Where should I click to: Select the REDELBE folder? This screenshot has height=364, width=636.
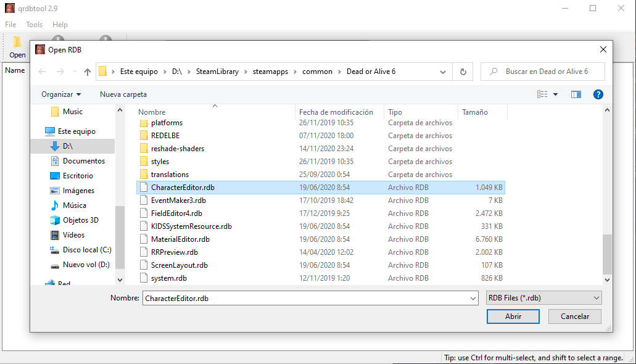(320, 136)
